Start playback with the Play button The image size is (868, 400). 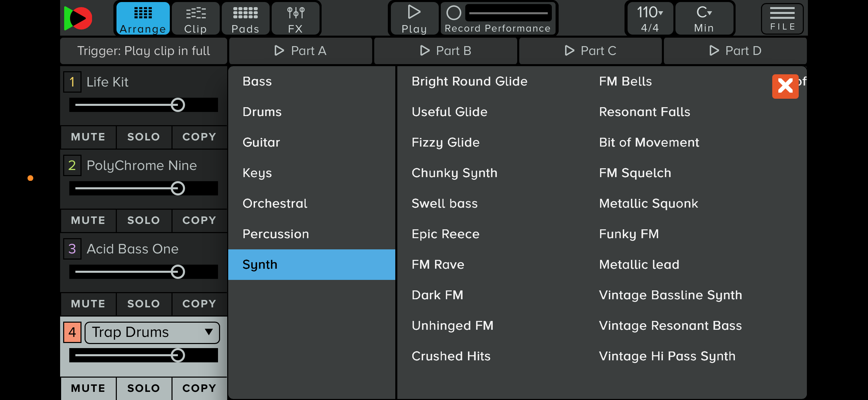414,18
